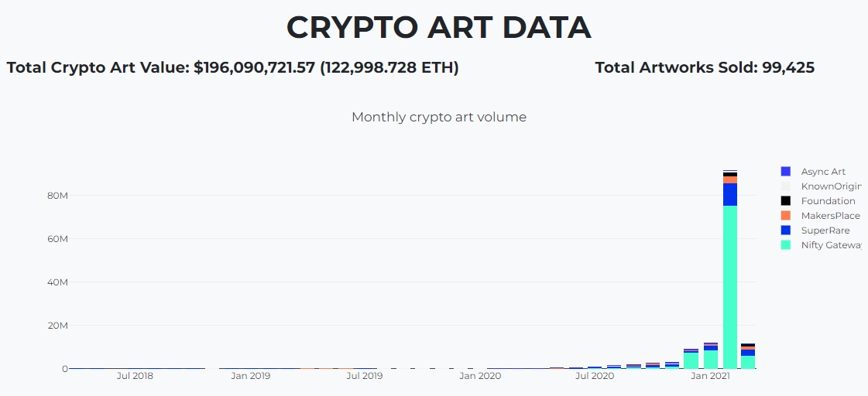This screenshot has width=868, height=396.
Task: Toggle Foundation series via legend label
Action: coord(829,201)
